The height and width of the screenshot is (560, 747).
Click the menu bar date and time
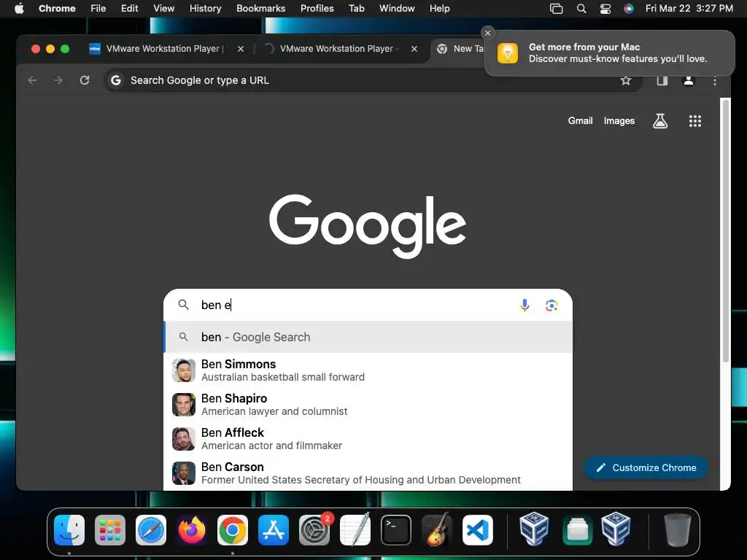pyautogui.click(x=689, y=9)
